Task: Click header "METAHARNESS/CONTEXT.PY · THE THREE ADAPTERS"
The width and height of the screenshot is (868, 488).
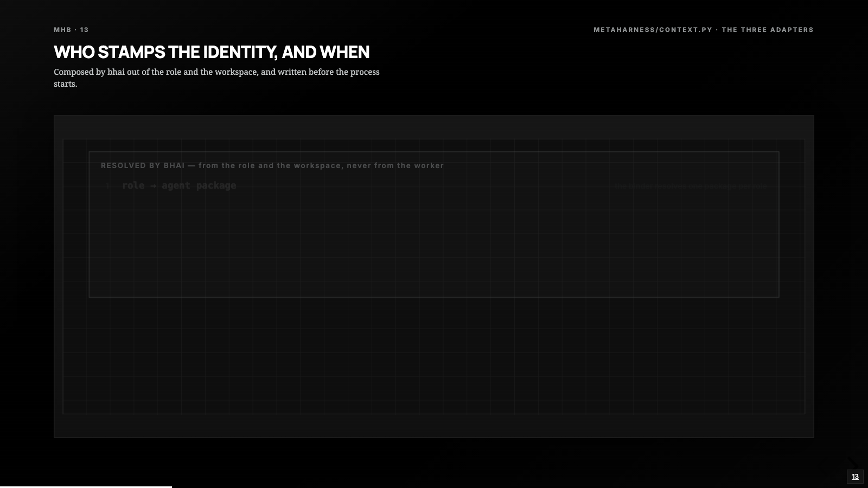Action: (x=704, y=30)
